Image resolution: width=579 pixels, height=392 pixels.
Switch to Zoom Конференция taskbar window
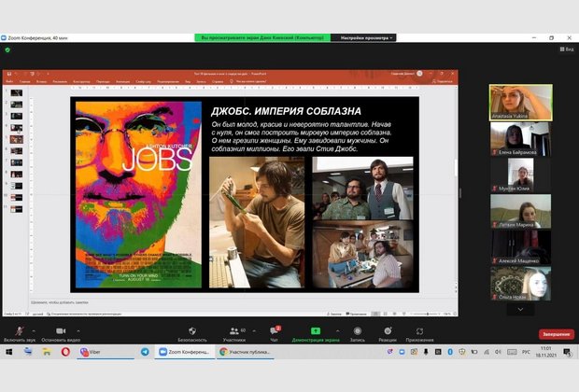point(182,352)
